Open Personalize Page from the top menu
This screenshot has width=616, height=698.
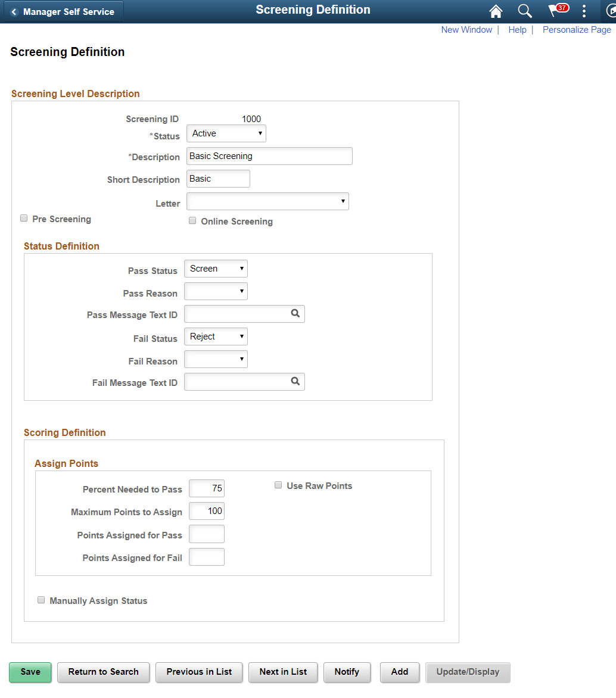coord(577,29)
